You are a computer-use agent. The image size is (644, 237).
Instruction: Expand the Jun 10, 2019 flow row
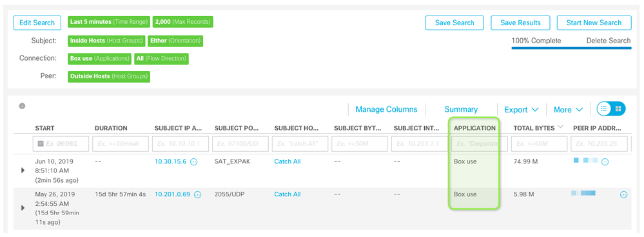[23, 170]
